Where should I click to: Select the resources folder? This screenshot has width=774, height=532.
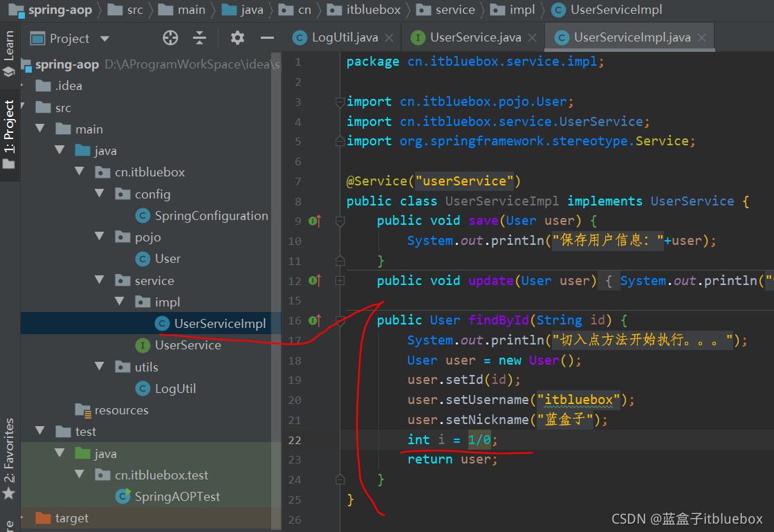point(111,410)
